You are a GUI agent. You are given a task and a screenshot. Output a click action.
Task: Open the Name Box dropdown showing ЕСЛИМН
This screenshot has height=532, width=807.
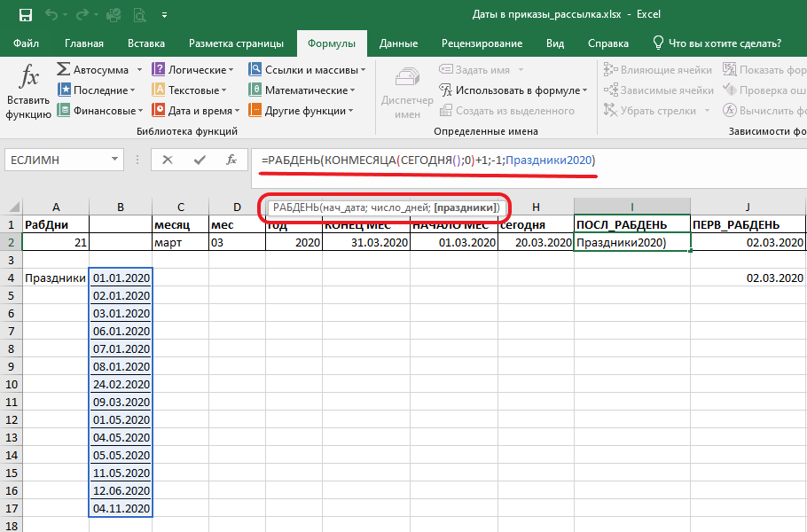(x=114, y=160)
